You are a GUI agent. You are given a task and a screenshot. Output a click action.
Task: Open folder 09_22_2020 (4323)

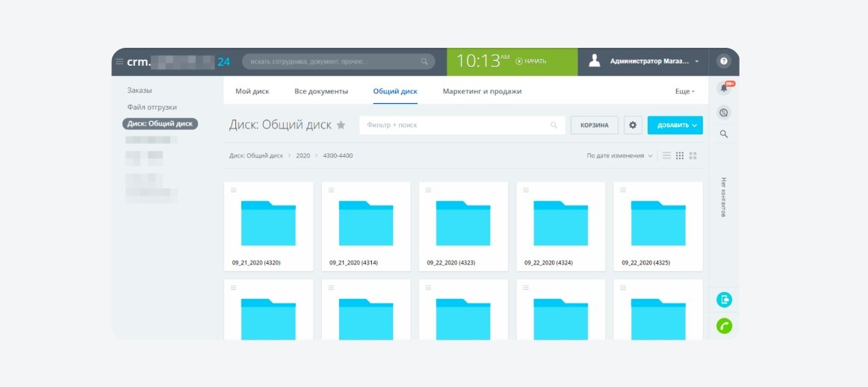click(463, 223)
